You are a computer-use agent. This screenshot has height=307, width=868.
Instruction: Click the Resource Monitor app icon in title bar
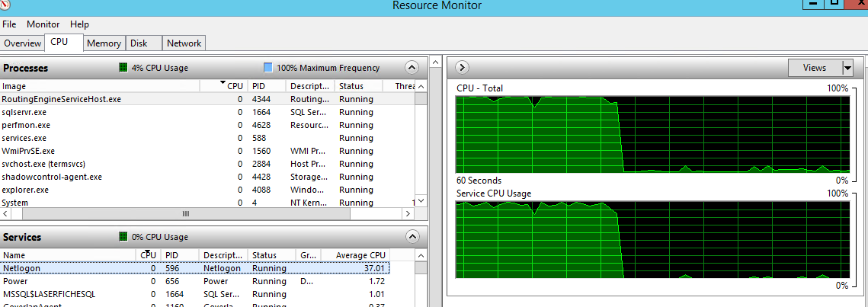(6, 5)
